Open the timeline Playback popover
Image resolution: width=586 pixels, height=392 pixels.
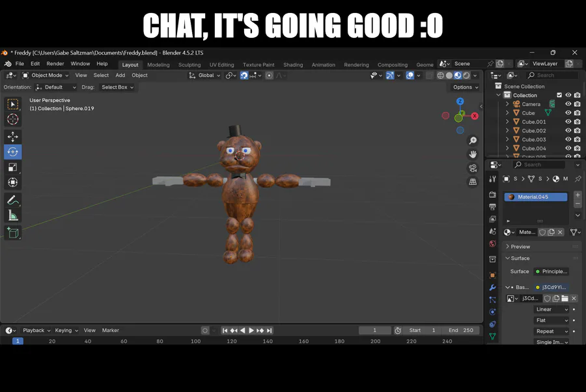(x=36, y=330)
